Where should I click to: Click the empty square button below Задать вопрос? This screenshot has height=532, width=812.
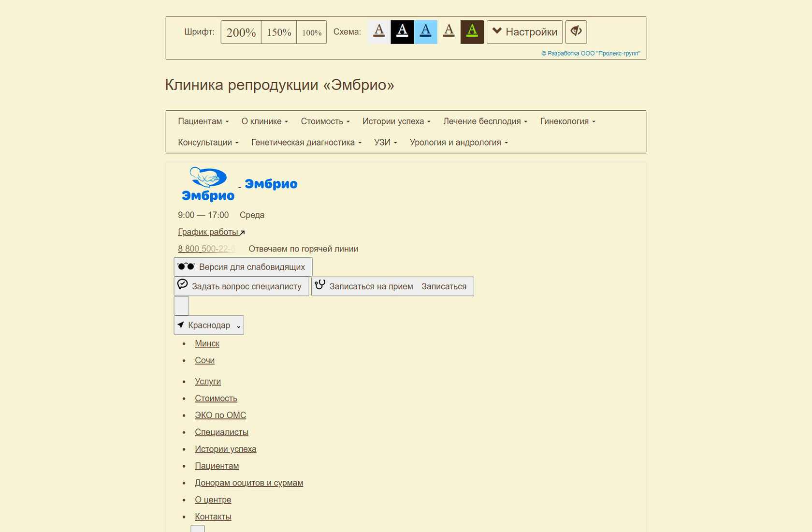[x=181, y=306]
